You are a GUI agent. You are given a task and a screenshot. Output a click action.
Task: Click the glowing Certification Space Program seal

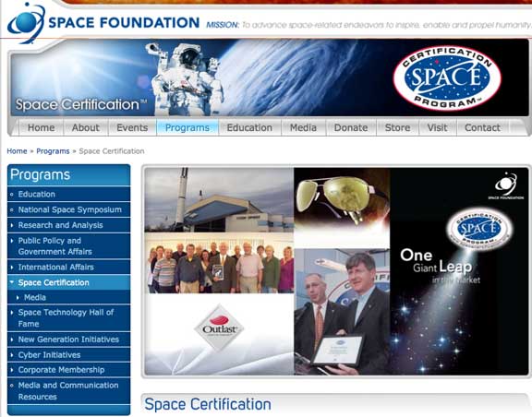(x=478, y=229)
